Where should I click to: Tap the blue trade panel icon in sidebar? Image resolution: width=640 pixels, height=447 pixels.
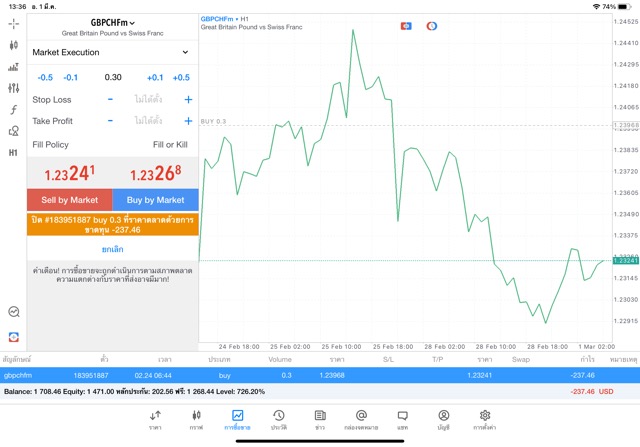[13, 337]
